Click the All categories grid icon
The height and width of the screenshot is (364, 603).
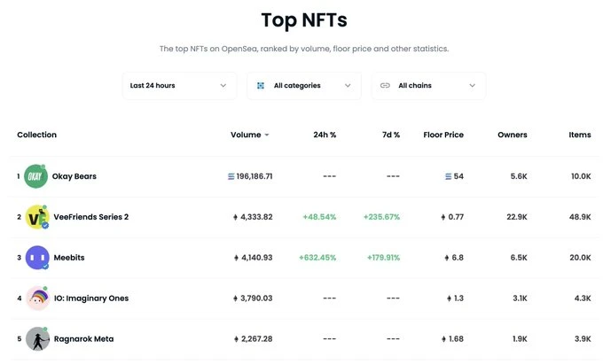tap(261, 86)
